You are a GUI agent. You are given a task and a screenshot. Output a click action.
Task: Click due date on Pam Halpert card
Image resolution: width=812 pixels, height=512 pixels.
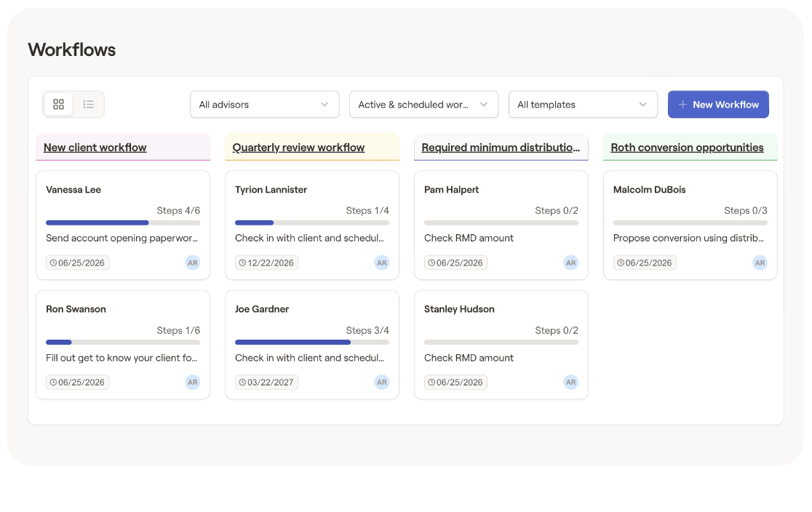point(455,263)
